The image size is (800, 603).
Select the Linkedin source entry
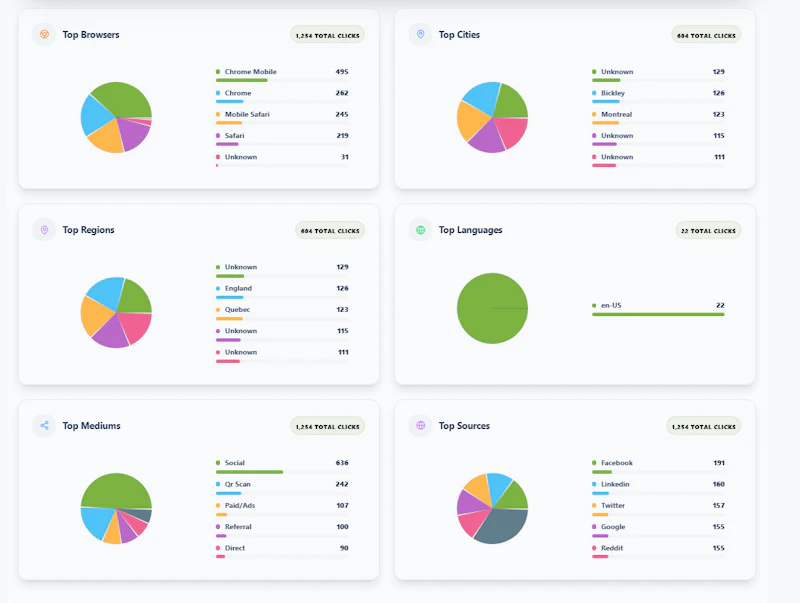click(658, 488)
